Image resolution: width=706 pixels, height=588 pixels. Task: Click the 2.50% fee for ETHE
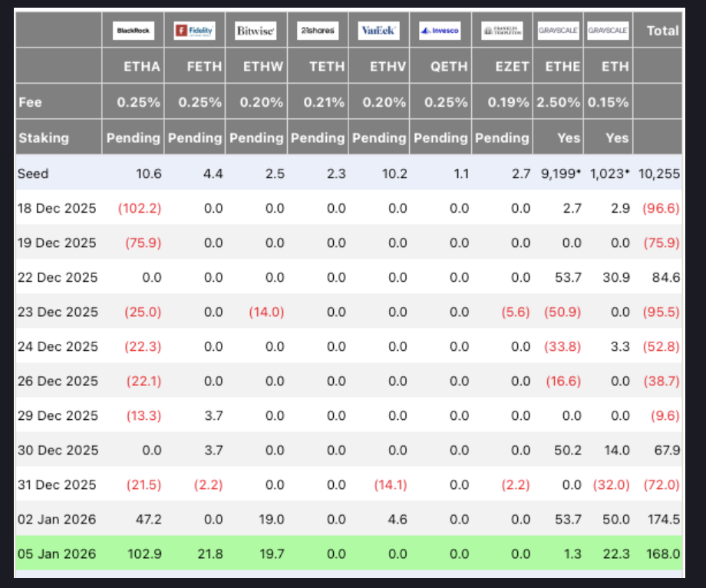(559, 102)
